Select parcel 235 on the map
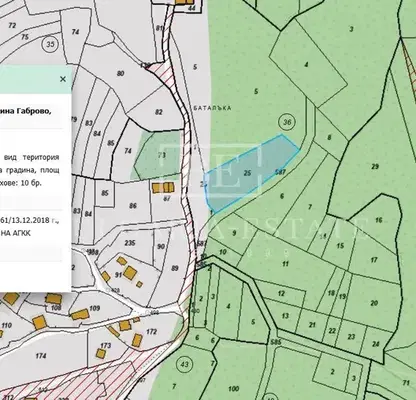 pyautogui.click(x=130, y=243)
